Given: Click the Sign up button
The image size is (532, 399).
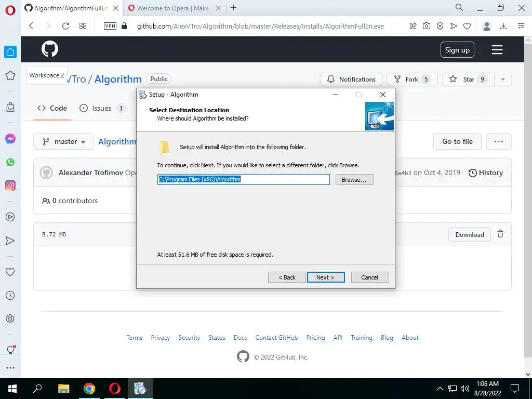Looking at the screenshot, I should tap(457, 50).
